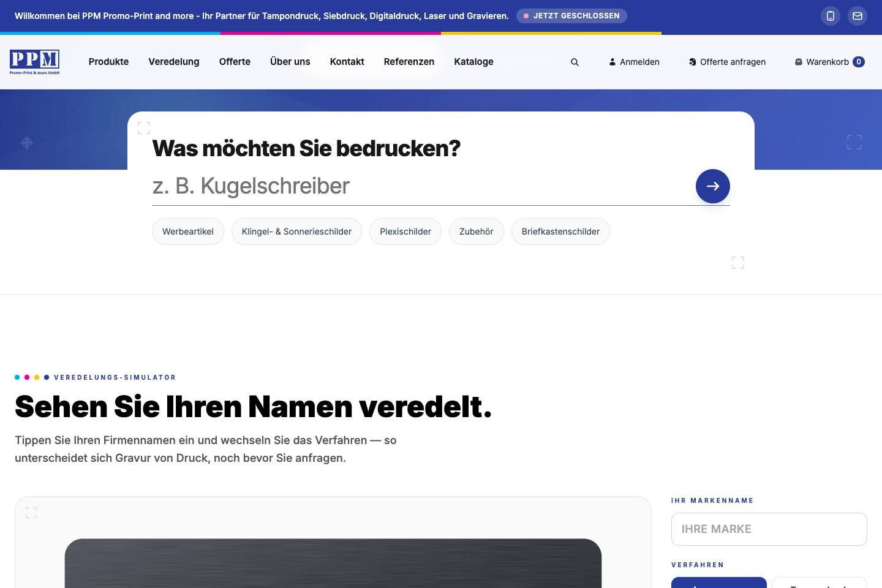882x588 pixels.
Task: Open the Veredelung menu
Action: (x=174, y=62)
